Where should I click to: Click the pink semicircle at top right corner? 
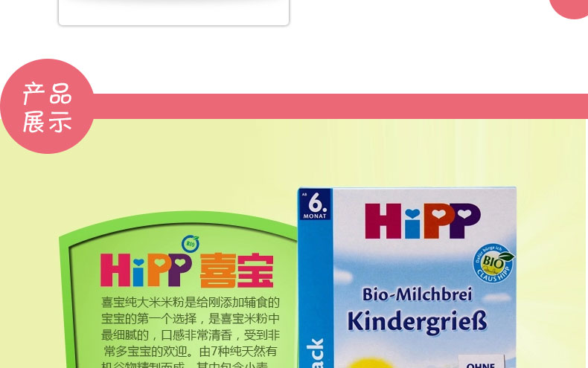point(569,8)
